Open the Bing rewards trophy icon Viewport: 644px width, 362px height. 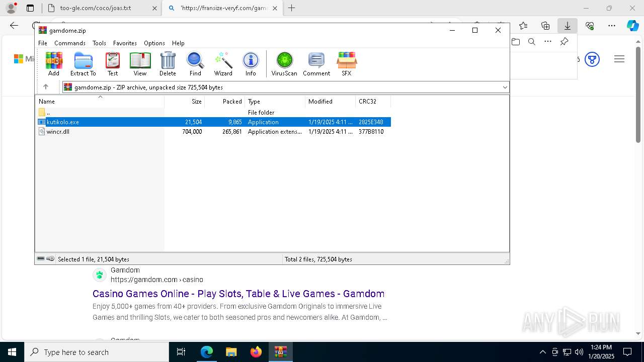click(x=592, y=59)
